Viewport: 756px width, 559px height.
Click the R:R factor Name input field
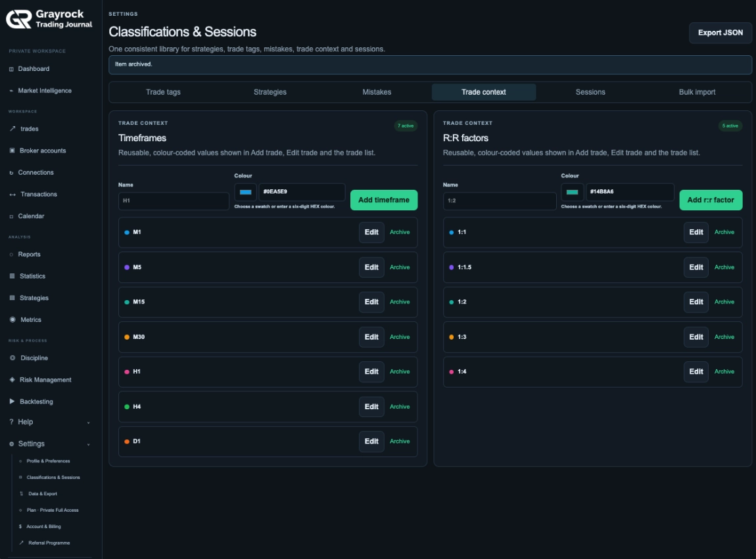tap(500, 201)
